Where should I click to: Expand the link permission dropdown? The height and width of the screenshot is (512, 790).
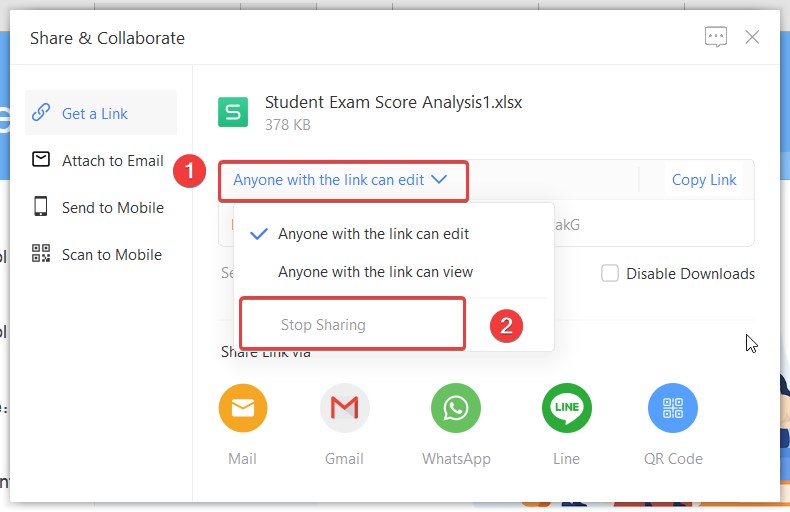(x=341, y=181)
